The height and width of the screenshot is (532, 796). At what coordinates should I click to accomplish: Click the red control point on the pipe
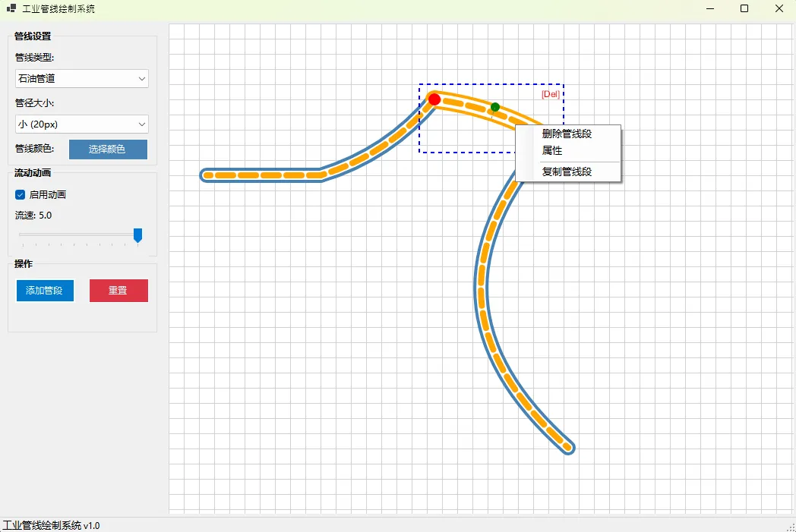pyautogui.click(x=434, y=99)
